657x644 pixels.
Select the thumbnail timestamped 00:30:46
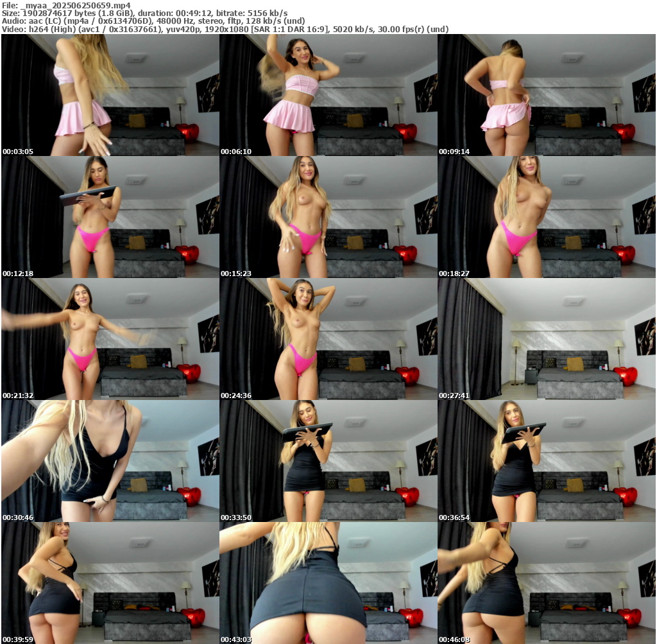pyautogui.click(x=110, y=461)
